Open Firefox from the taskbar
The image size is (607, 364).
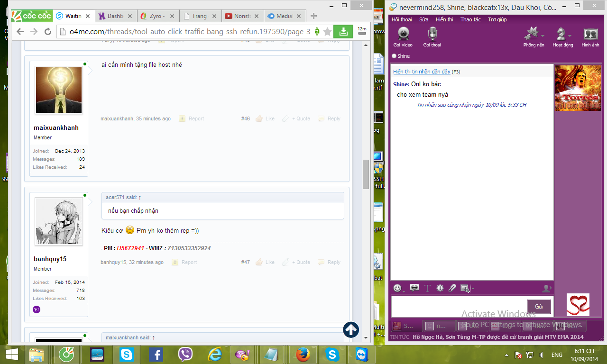click(x=303, y=355)
